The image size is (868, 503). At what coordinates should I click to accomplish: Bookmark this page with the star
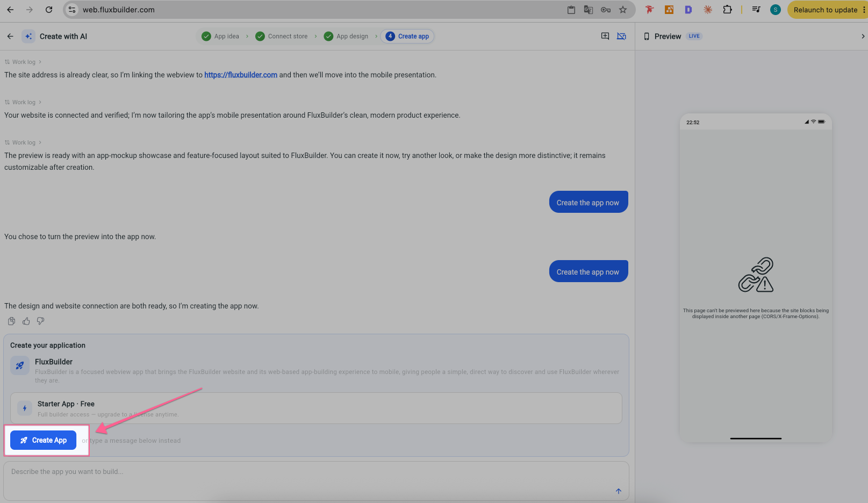point(623,10)
